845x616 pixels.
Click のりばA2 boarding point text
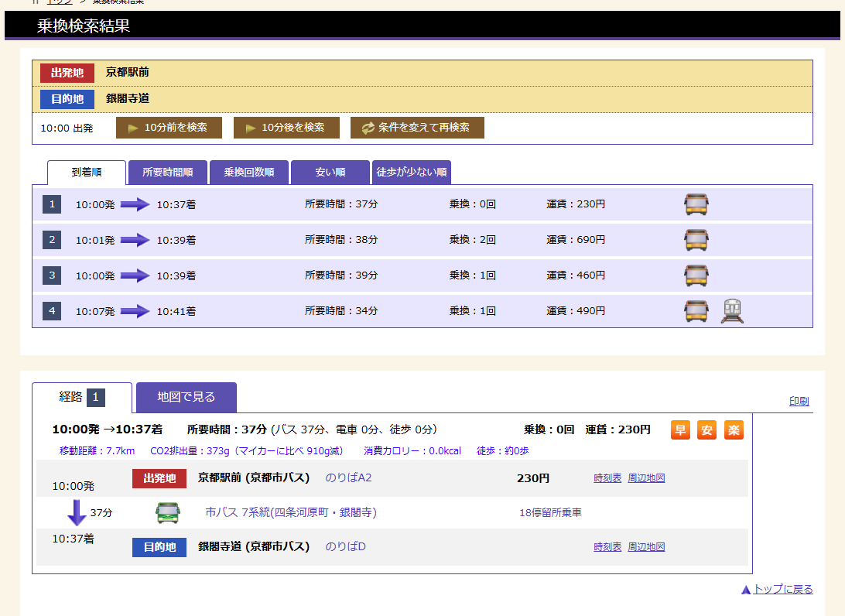click(348, 478)
